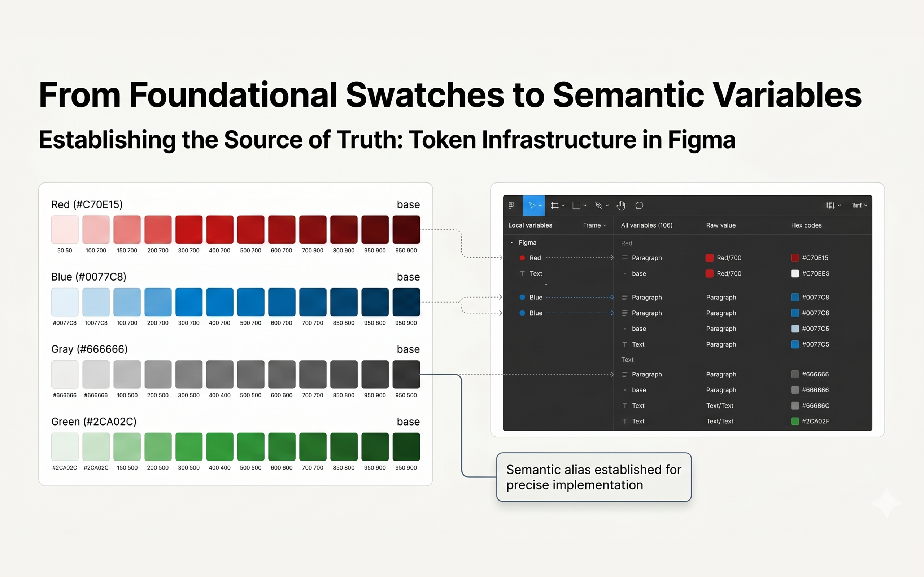Open the Figma main menu icon
The height and width of the screenshot is (577, 924).
pos(511,206)
